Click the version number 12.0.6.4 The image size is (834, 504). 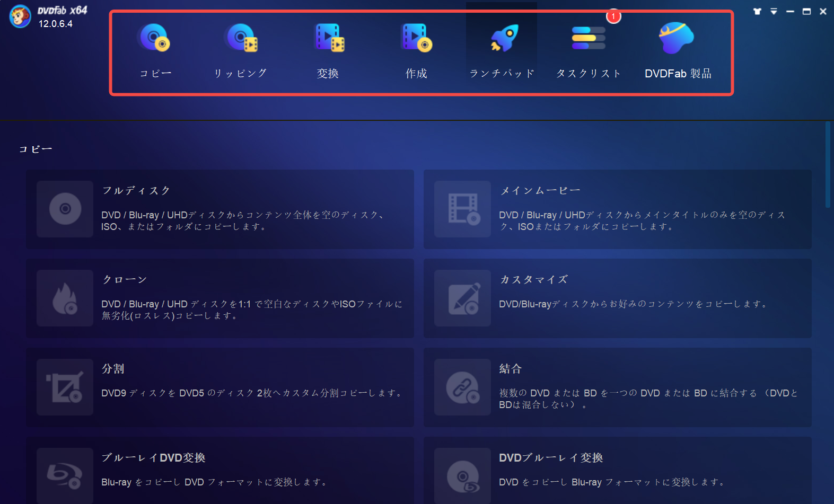[x=56, y=24]
